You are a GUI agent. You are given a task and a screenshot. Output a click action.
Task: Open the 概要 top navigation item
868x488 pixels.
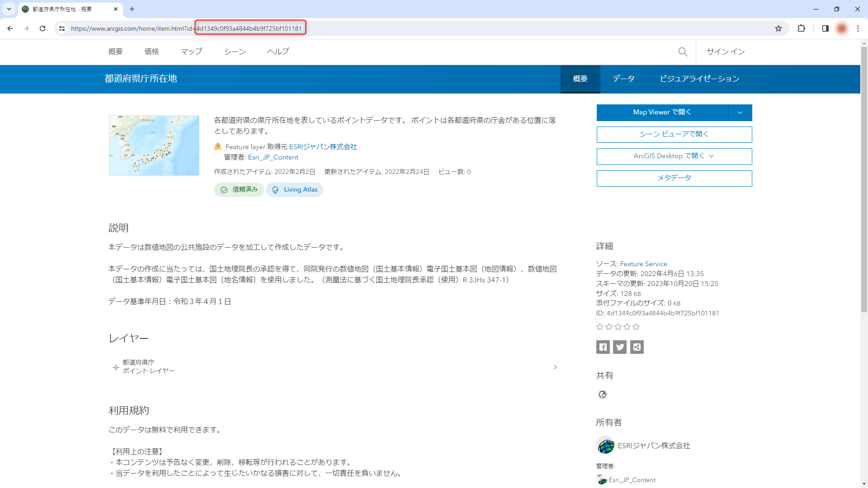[x=116, y=52]
